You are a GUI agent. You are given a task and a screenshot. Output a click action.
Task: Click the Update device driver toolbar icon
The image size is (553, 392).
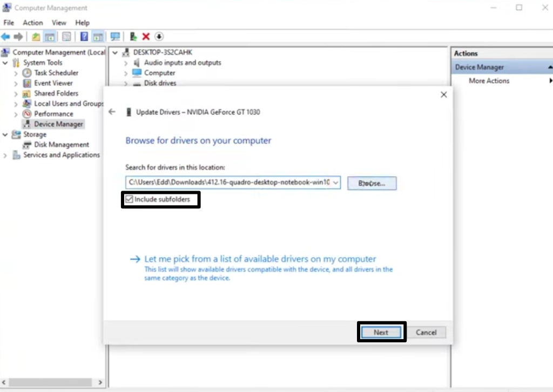pos(133,36)
